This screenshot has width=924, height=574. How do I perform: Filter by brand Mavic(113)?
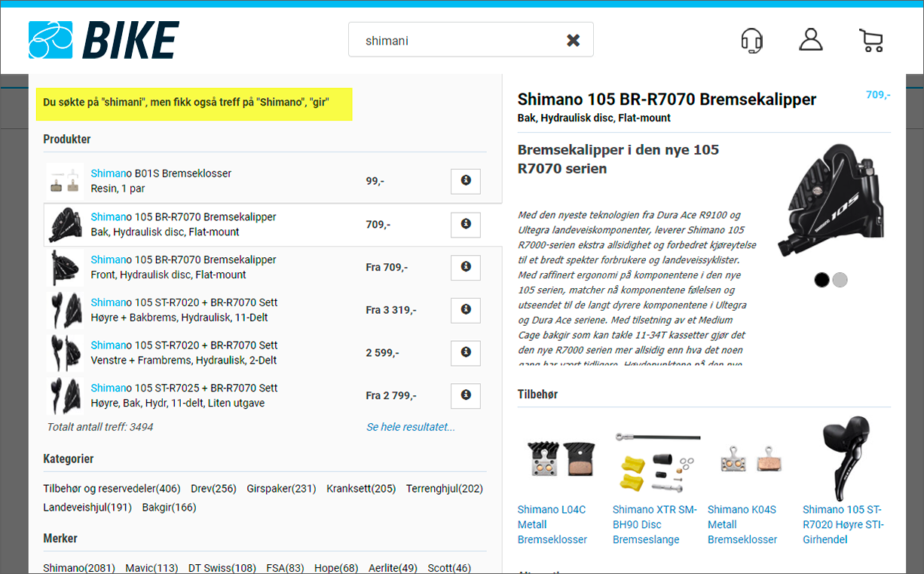pyautogui.click(x=151, y=568)
